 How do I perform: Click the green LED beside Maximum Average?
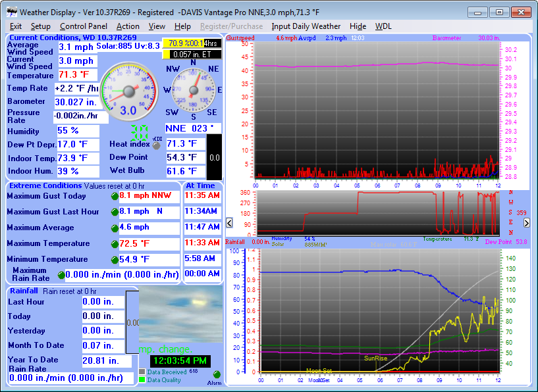tap(115, 228)
